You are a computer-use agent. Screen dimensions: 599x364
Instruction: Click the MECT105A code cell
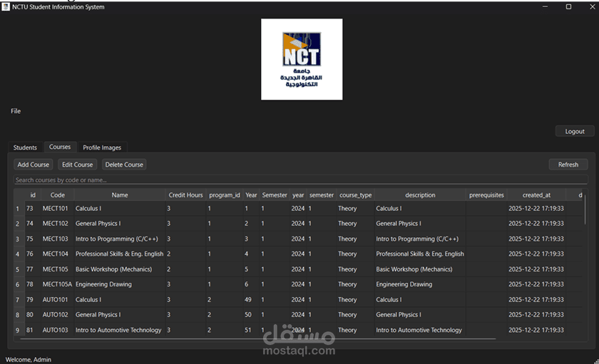(x=57, y=284)
